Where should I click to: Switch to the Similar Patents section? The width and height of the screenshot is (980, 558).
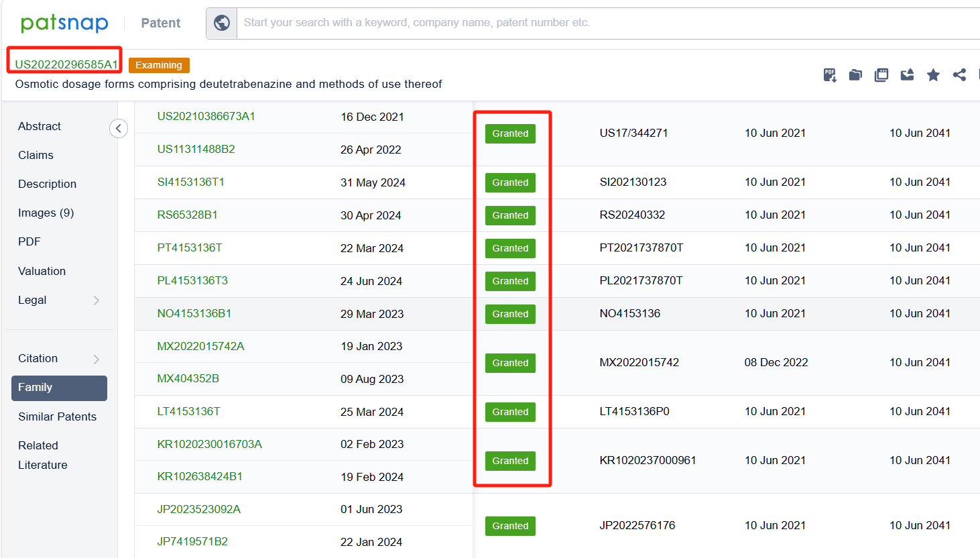coord(57,416)
